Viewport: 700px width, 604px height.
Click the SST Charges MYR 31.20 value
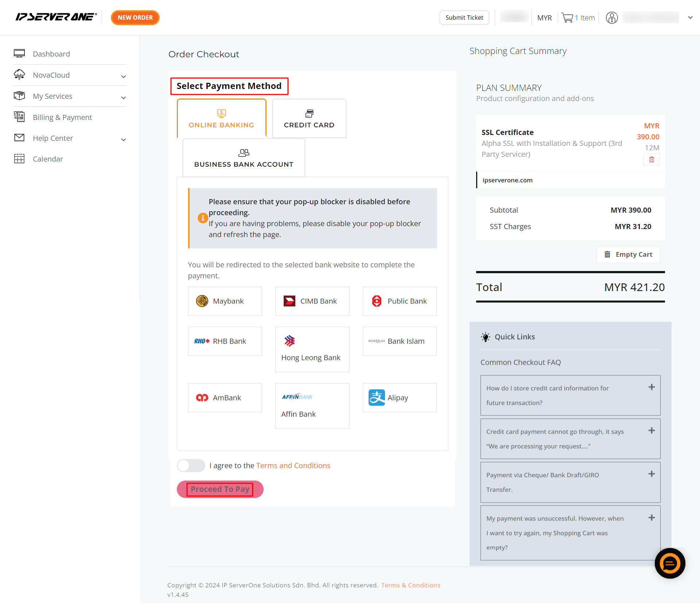[633, 226]
